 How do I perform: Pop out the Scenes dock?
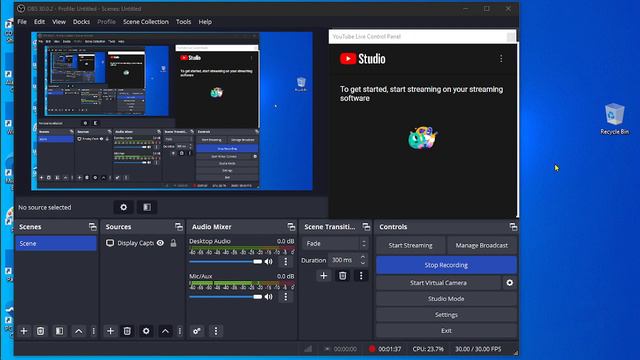coord(93,227)
